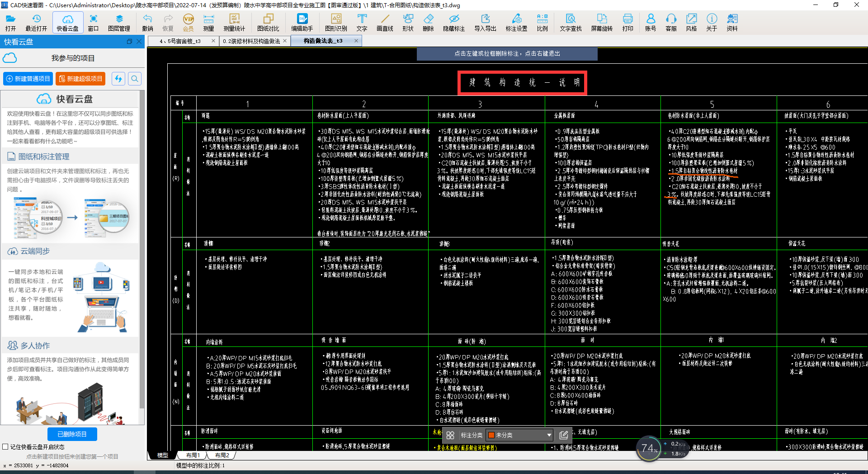Select 图形识别 shape recognition tool
Viewport: 868px width, 474px height.
coord(336,22)
